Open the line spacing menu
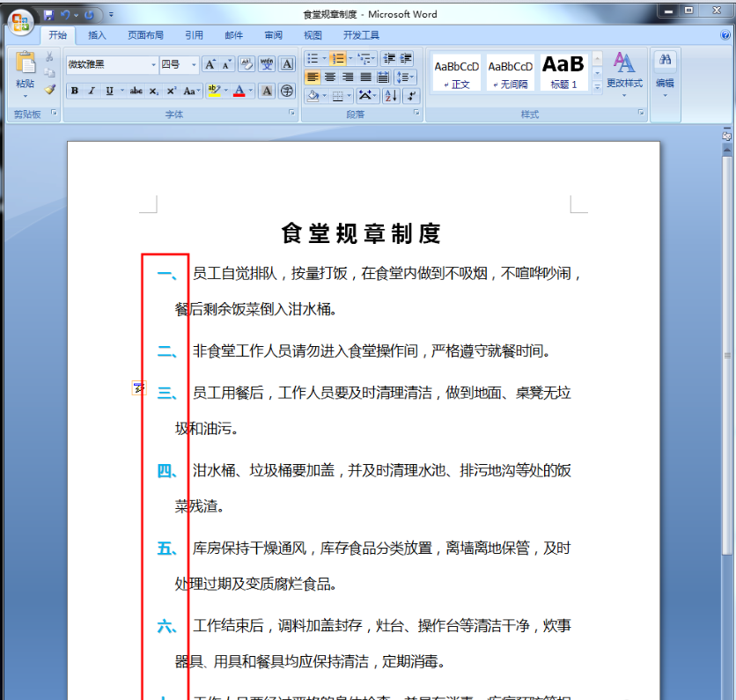Screen dimensions: 736x700 point(404,77)
